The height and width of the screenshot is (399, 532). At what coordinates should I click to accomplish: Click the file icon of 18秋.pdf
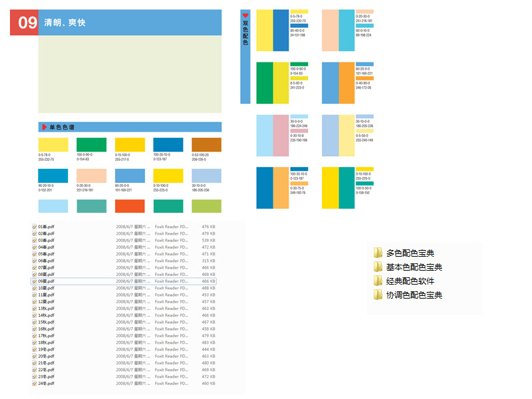(35, 342)
